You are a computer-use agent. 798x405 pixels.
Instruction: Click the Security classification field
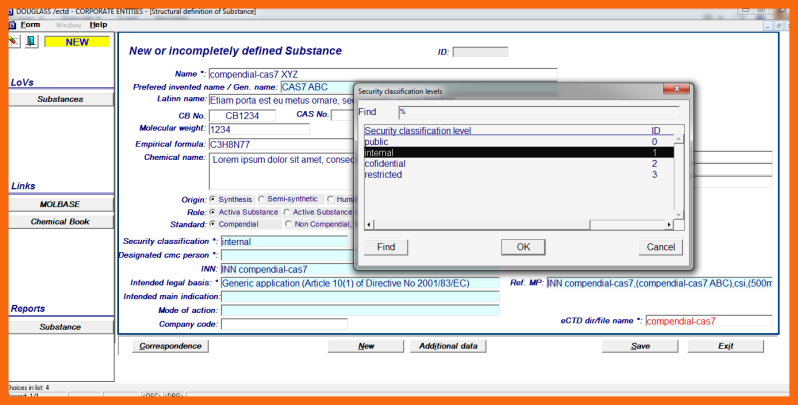click(x=284, y=242)
